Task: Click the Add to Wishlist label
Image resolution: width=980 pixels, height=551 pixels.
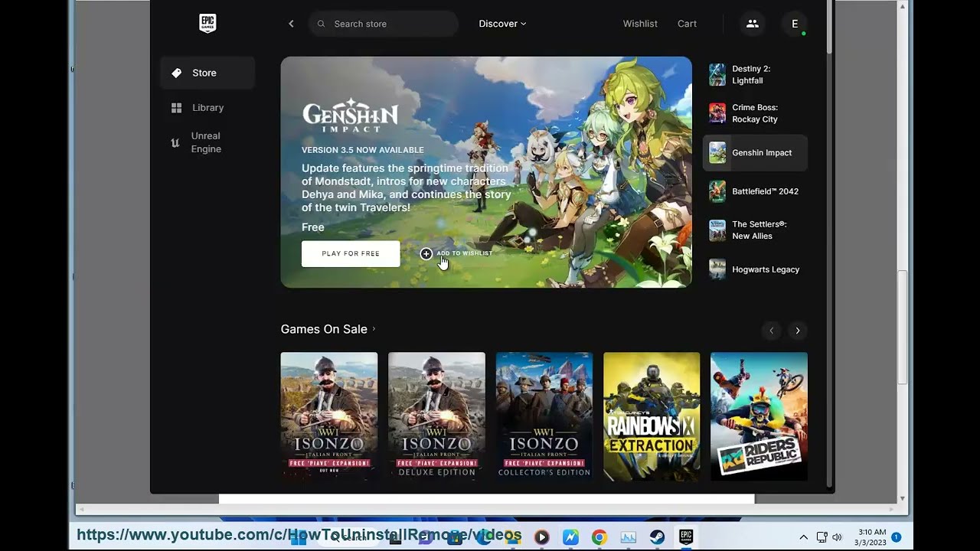Action: 465,253
